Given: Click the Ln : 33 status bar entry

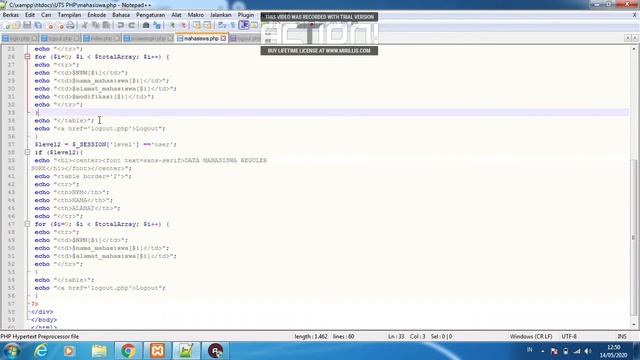Looking at the screenshot, I should click(396, 336).
